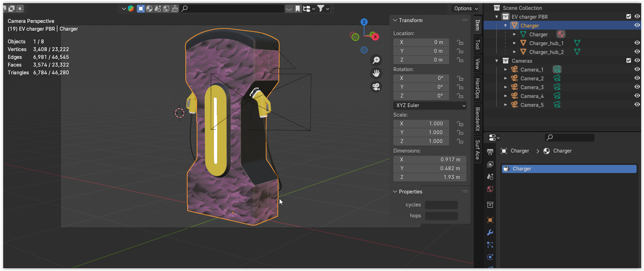
Task: Toggle the lock for Scale Y
Action: coord(460,133)
